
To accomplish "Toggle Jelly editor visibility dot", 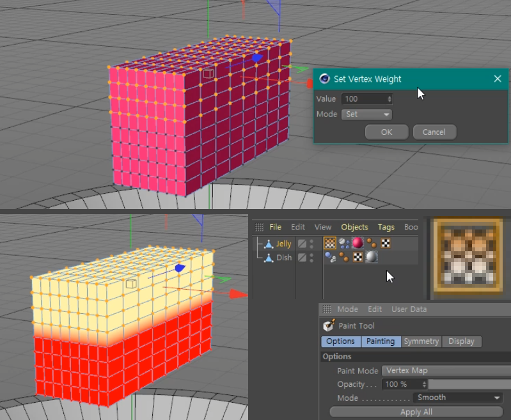I will coord(311,242).
